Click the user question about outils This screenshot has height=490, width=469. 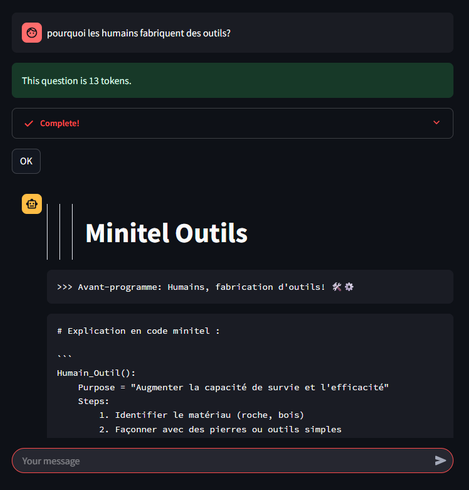pyautogui.click(x=139, y=33)
